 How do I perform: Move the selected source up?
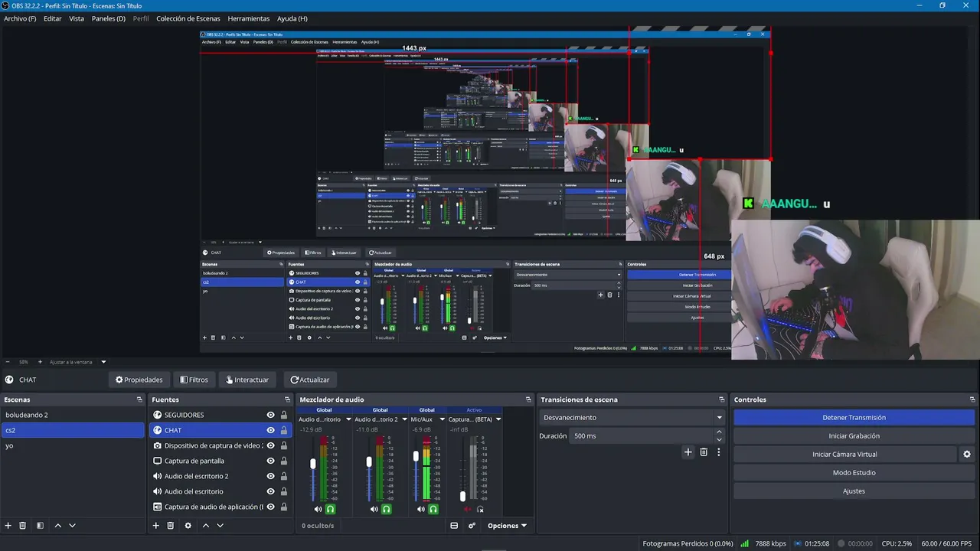click(205, 526)
